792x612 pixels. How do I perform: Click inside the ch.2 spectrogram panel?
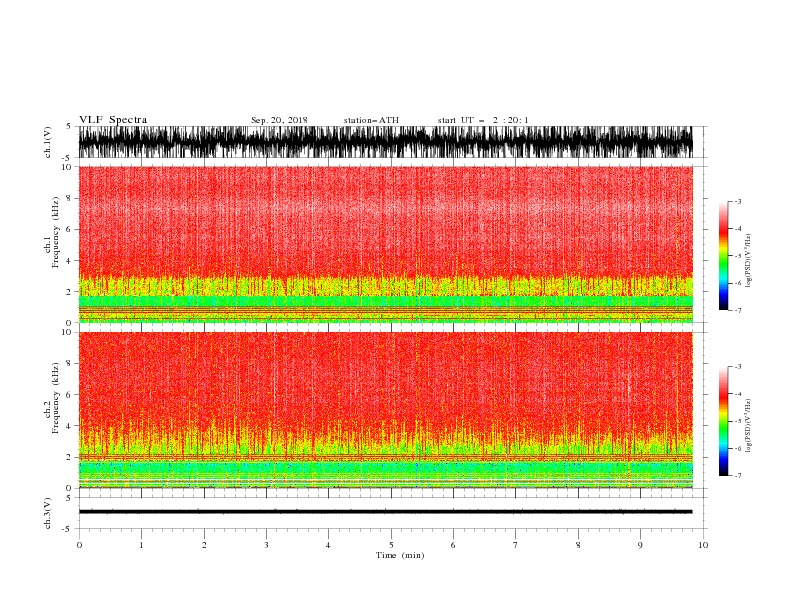point(386,410)
